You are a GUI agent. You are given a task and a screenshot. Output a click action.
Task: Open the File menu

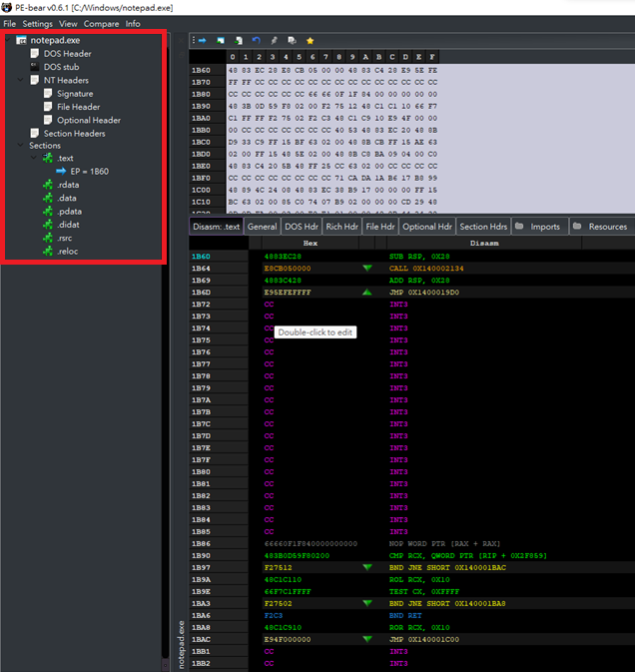click(9, 24)
